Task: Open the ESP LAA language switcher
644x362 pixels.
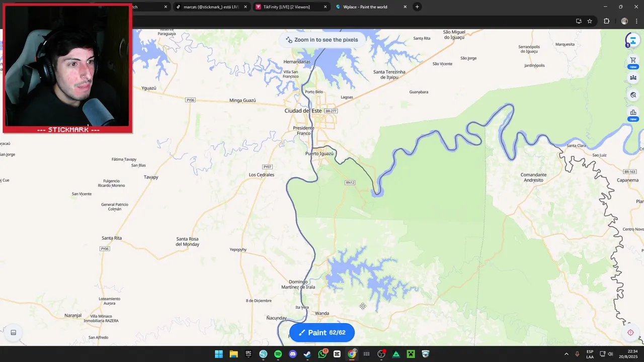Action: [590, 354]
